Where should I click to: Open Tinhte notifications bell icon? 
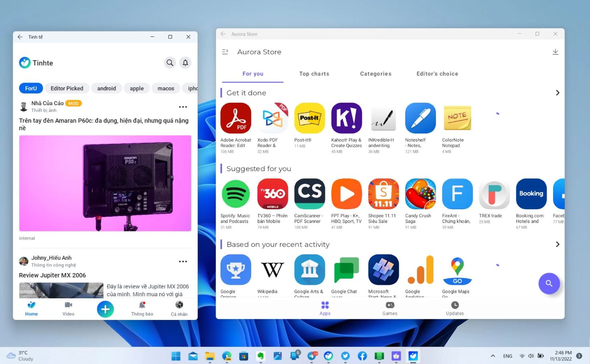click(x=185, y=63)
